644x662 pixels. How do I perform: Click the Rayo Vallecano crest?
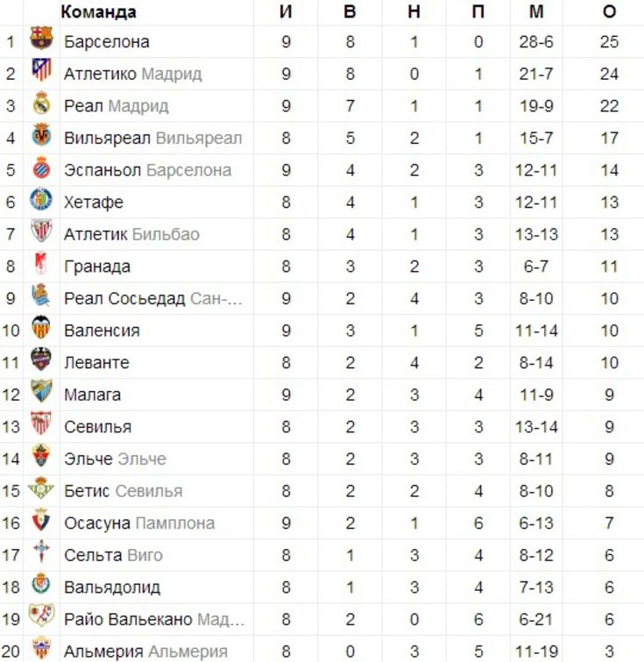41,616
